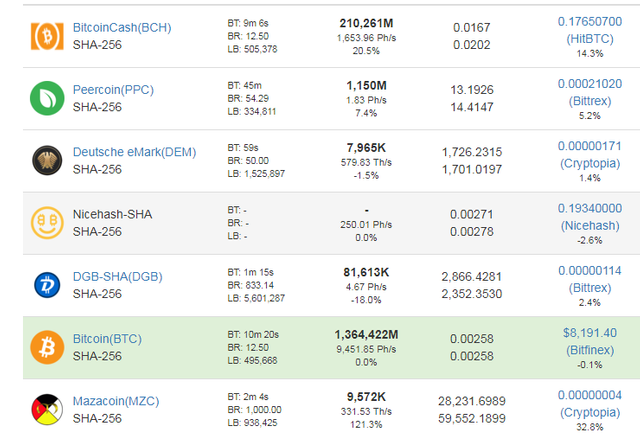The width and height of the screenshot is (640, 439).
Task: Select Deutsche eMark reward 1,726.2315
Action: tap(472, 152)
